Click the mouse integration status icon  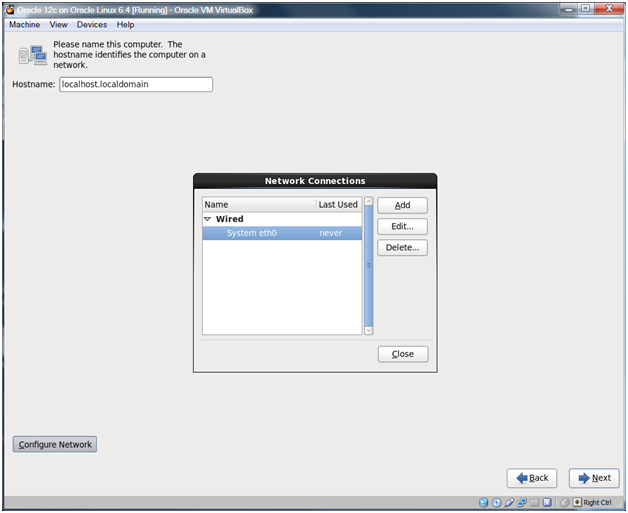click(x=565, y=502)
